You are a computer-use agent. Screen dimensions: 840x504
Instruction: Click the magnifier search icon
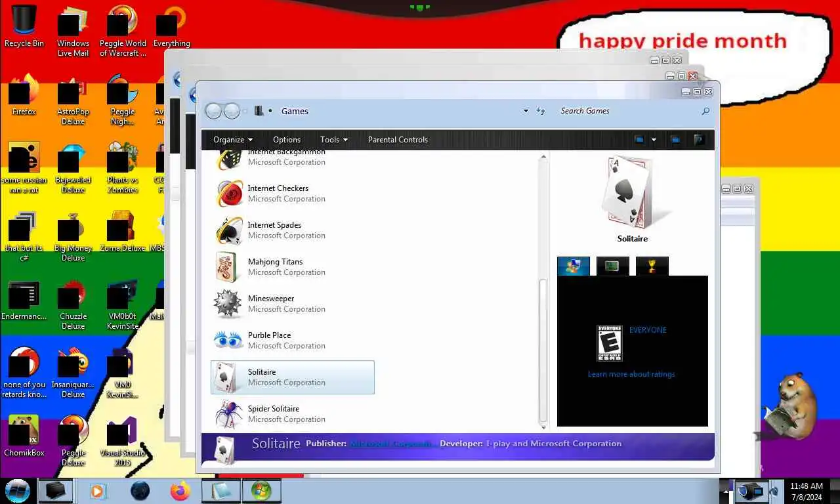(x=705, y=111)
